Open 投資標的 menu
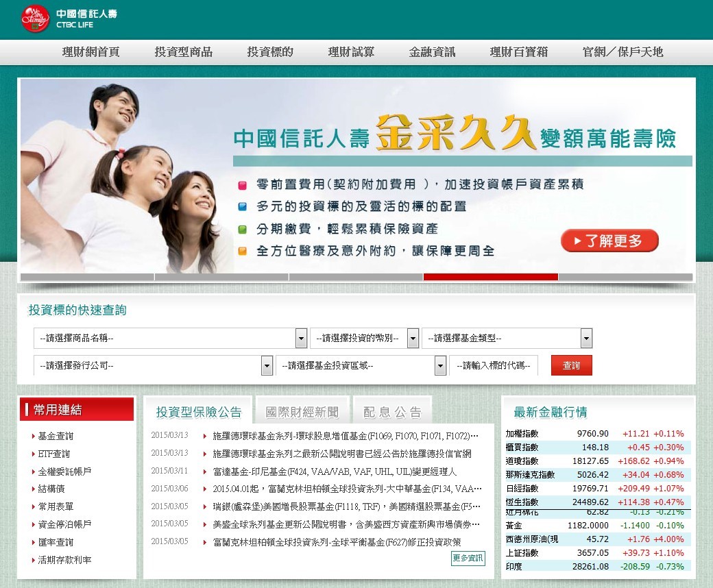713x588 pixels. (271, 52)
